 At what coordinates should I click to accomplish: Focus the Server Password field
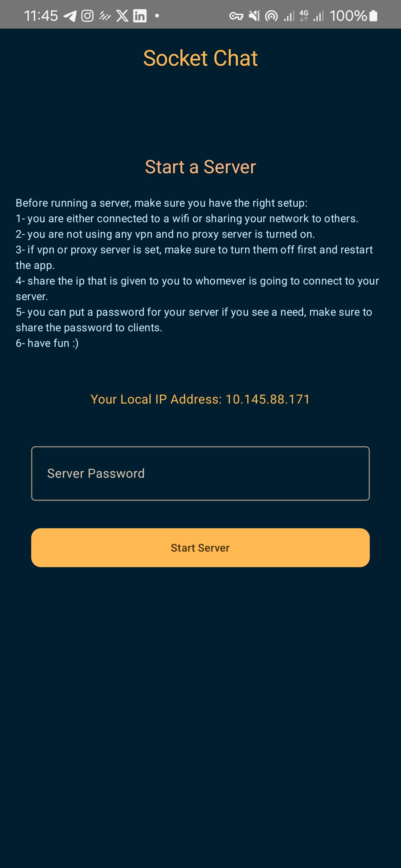200,473
